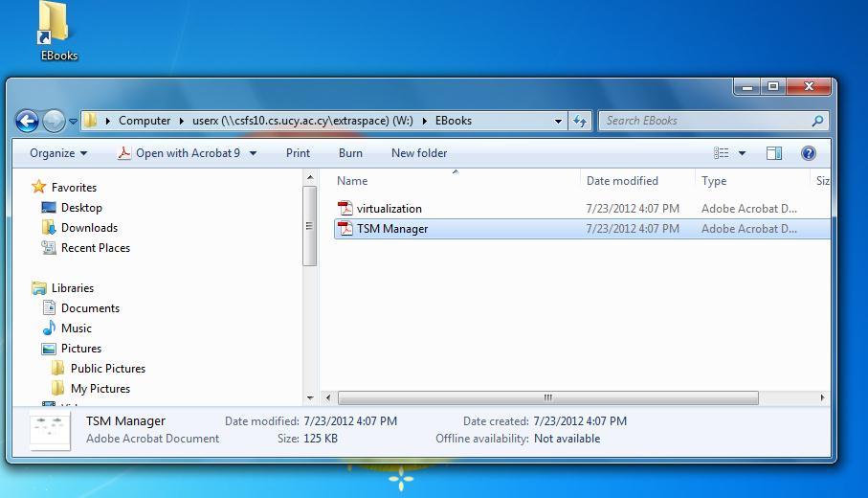The width and height of the screenshot is (868, 498).
Task: Click the navigation pane vertical scrollbar thumb
Action: click(x=310, y=226)
